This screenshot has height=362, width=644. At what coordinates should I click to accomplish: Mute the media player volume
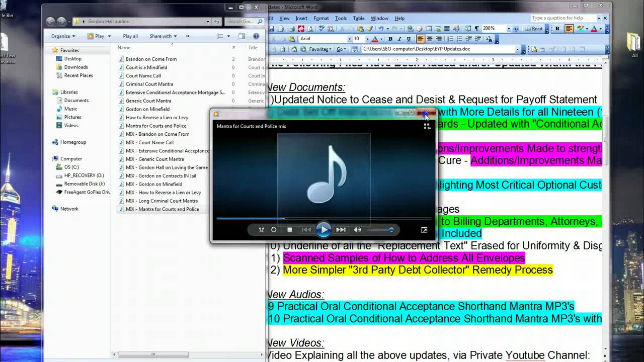357,230
